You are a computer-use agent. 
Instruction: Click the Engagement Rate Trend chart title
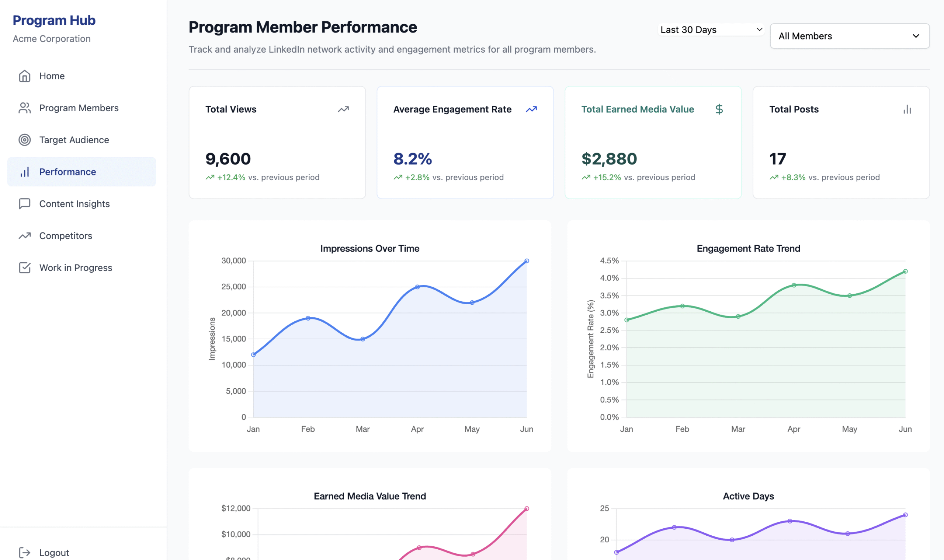pos(749,249)
